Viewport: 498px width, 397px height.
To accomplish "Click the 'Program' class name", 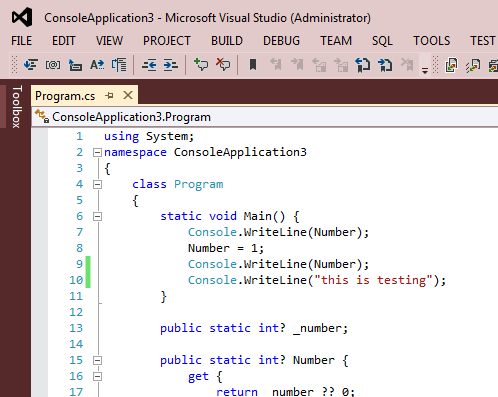I will [199, 184].
